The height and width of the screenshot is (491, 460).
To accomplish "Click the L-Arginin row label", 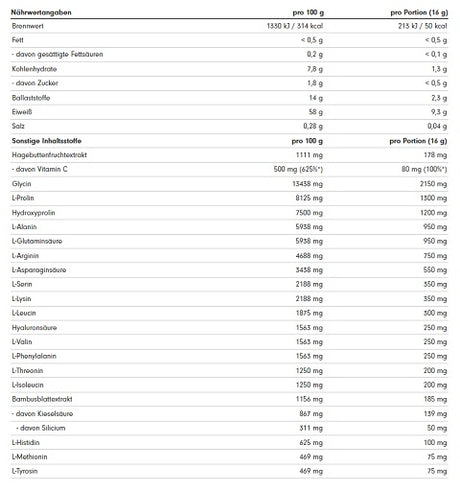I will [25, 256].
